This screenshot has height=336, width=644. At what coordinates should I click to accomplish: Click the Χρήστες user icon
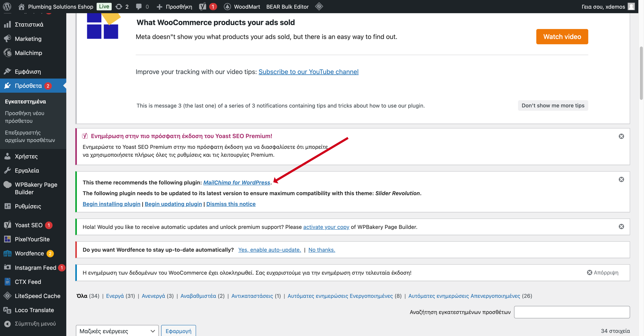[x=8, y=156]
